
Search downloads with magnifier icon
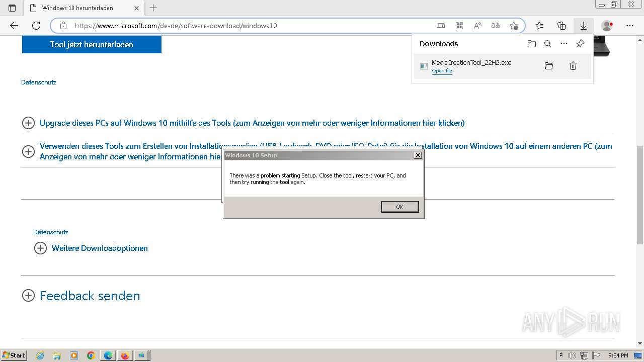click(548, 44)
